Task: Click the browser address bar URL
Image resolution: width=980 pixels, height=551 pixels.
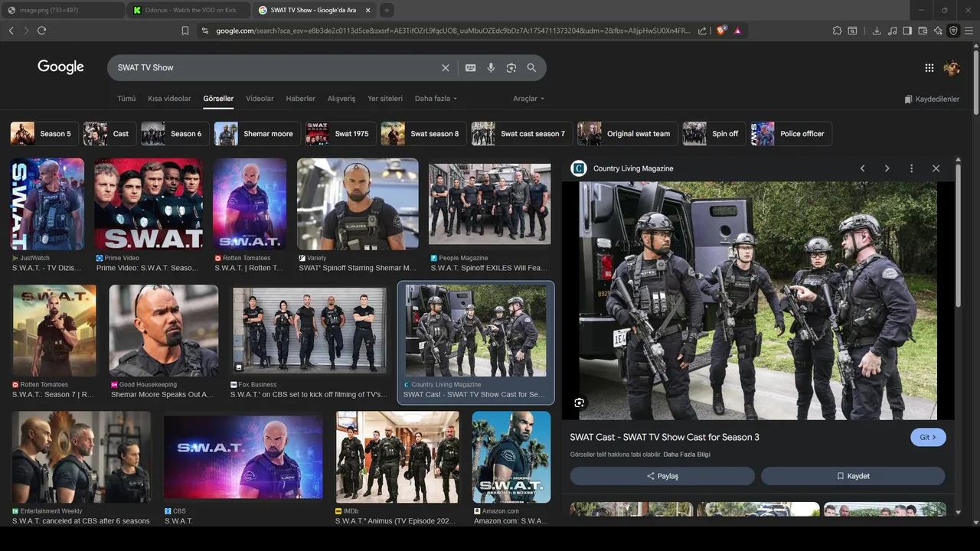Action: pos(452,31)
